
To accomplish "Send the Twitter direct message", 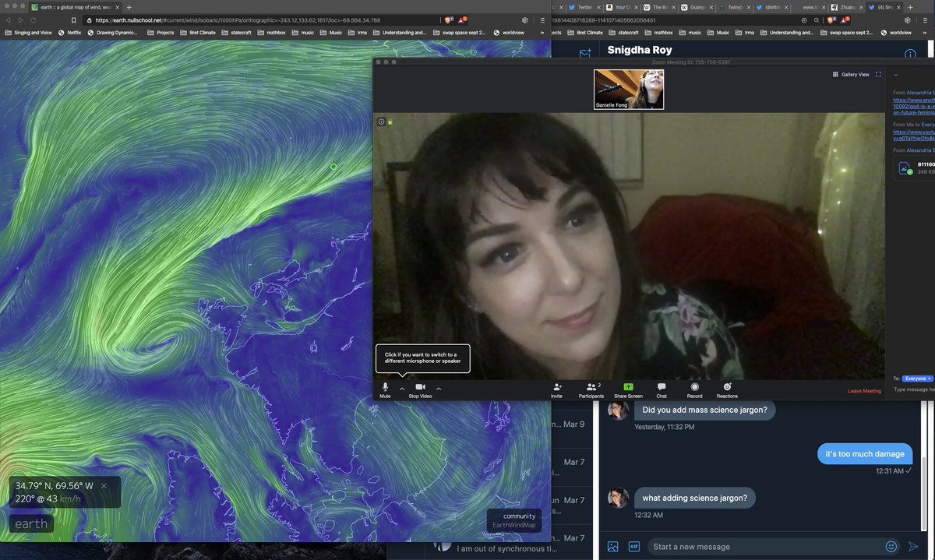I will (913, 547).
